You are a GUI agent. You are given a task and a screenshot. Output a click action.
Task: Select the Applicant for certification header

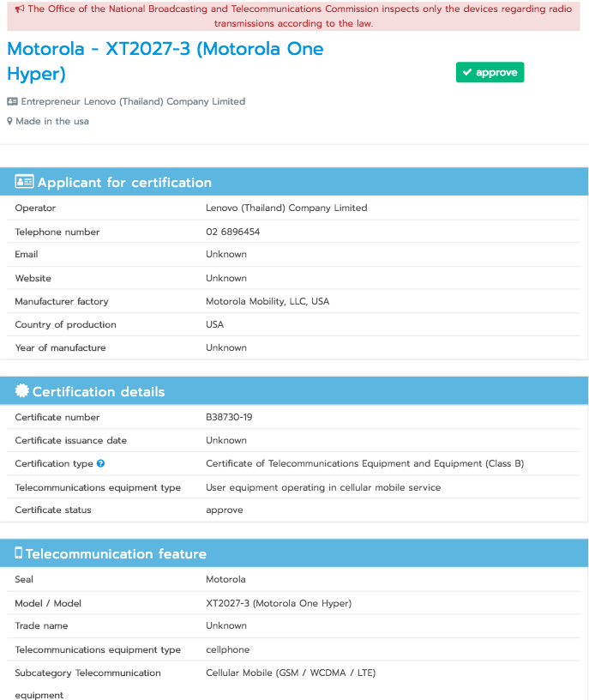coord(294,182)
